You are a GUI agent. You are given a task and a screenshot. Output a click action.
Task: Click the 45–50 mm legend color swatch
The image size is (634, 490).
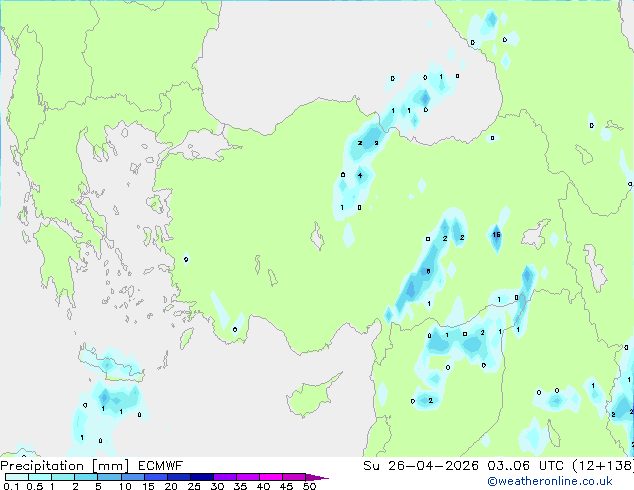click(294, 477)
